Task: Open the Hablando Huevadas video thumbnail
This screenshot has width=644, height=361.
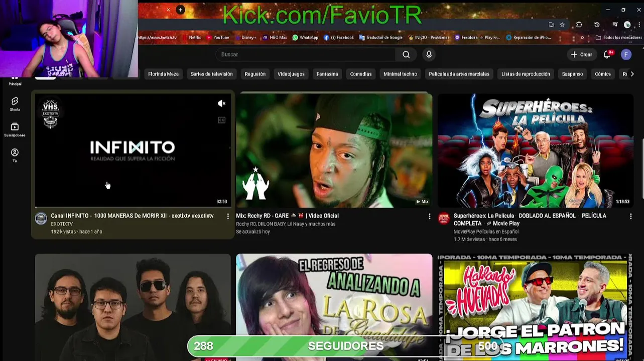Action: (x=536, y=307)
